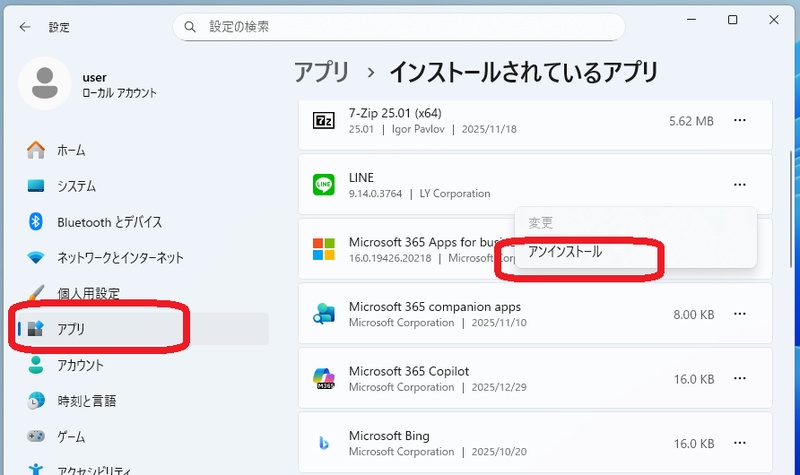Click the 7-Zip 25.01 (x64) name

click(395, 113)
